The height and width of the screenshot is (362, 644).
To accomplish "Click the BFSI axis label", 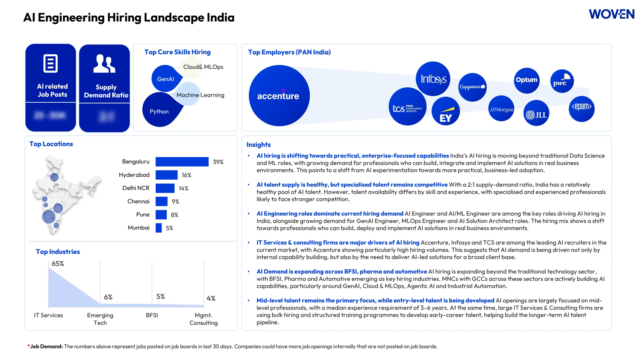I will (152, 315).
